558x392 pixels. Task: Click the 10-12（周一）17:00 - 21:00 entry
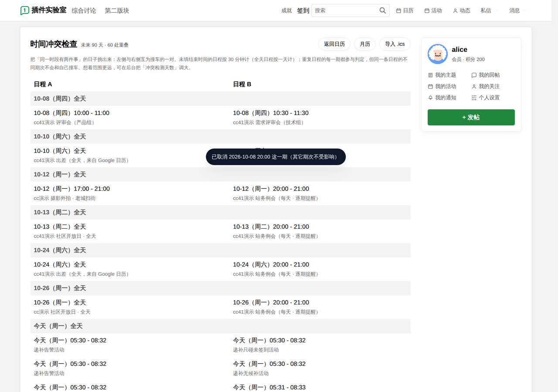pos(72,189)
